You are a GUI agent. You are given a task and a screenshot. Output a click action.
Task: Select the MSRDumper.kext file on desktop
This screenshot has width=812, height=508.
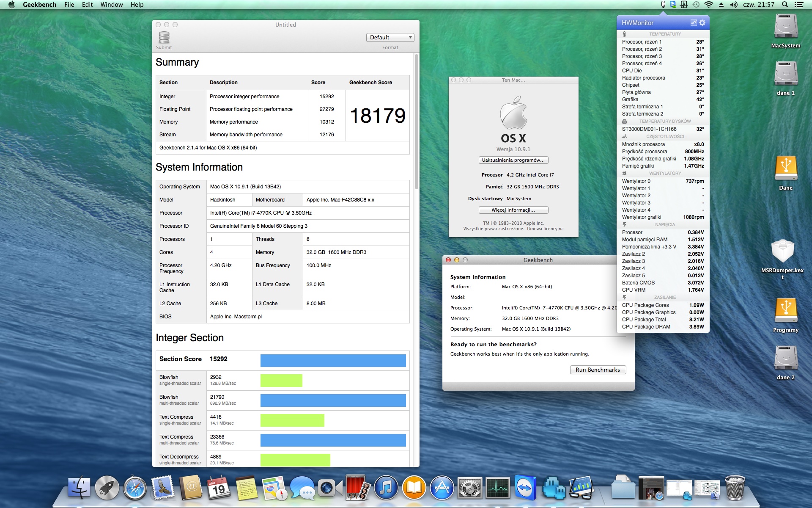tap(782, 259)
